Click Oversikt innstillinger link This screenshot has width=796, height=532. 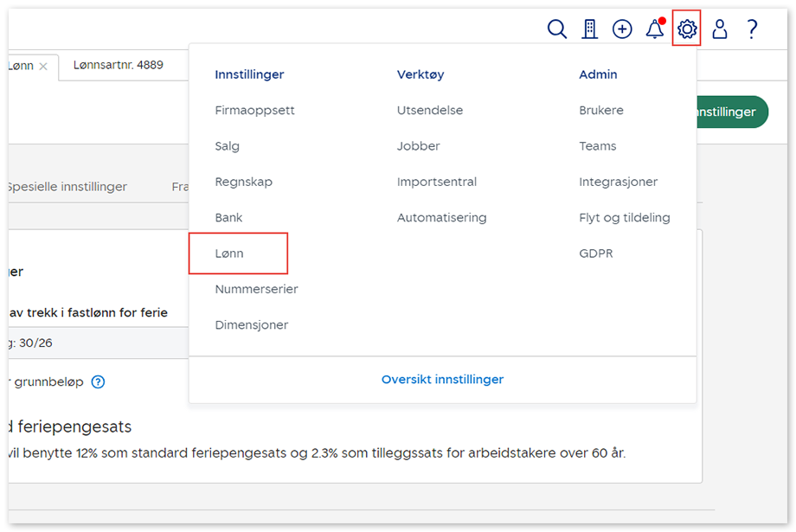tap(442, 379)
